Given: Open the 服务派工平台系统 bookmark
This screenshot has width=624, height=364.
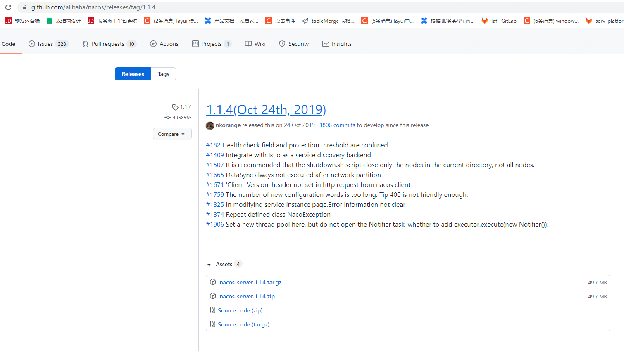Looking at the screenshot, I should 112,21.
